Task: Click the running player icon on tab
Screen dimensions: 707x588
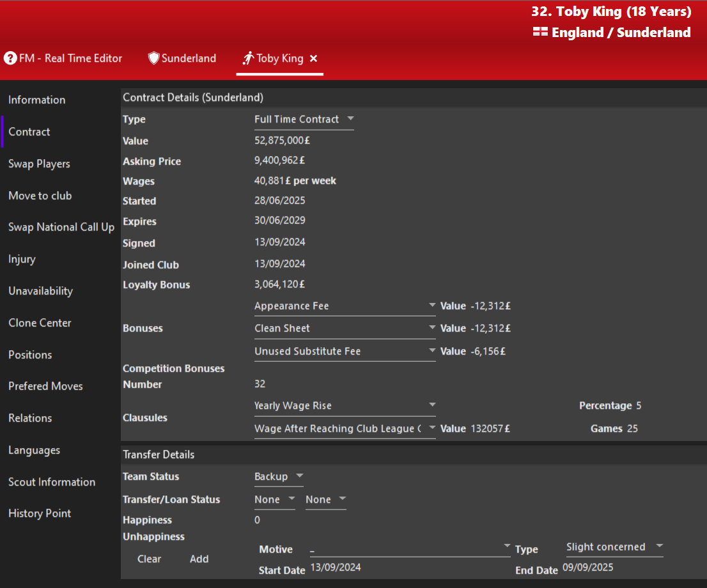Action: click(248, 58)
